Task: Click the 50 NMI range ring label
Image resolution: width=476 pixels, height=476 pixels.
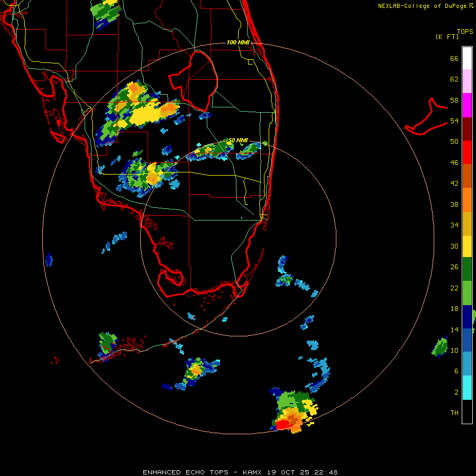Action: (x=238, y=140)
